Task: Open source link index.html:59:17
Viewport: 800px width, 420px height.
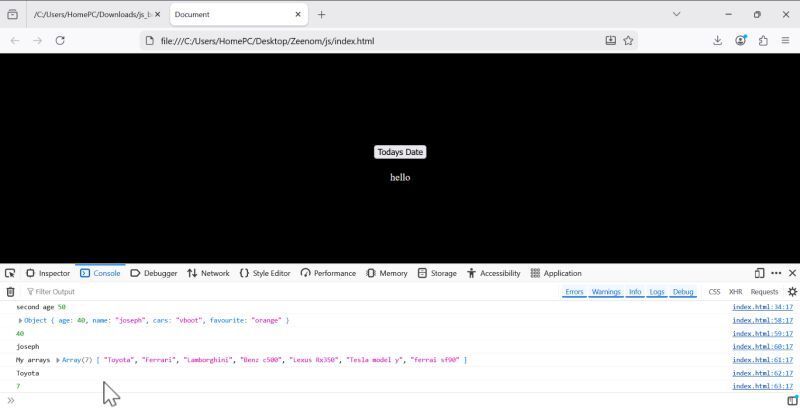Action: pyautogui.click(x=763, y=334)
